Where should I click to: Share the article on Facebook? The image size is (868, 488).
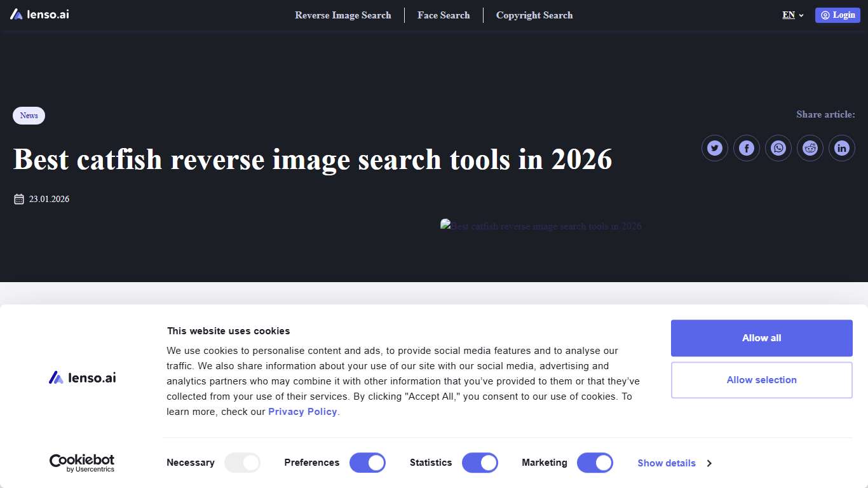[x=746, y=147]
